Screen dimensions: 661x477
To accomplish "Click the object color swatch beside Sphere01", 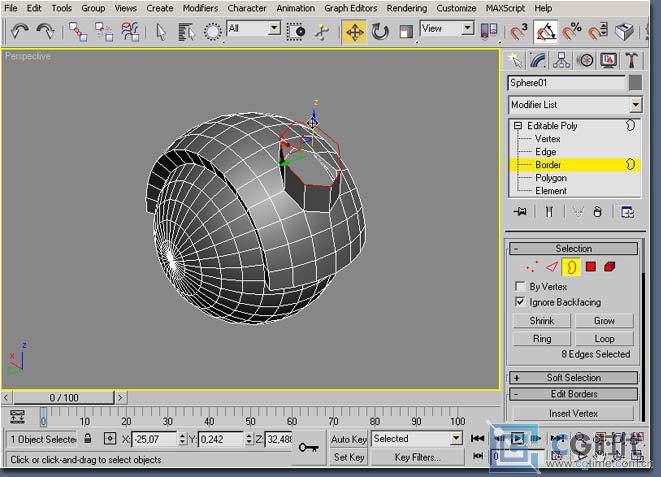I will (635, 83).
